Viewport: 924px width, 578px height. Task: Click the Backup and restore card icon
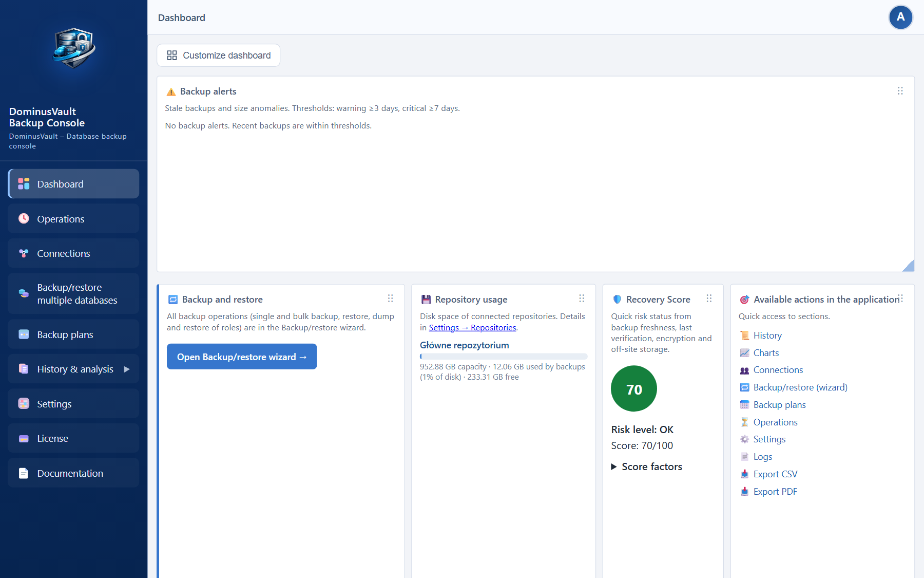(173, 300)
